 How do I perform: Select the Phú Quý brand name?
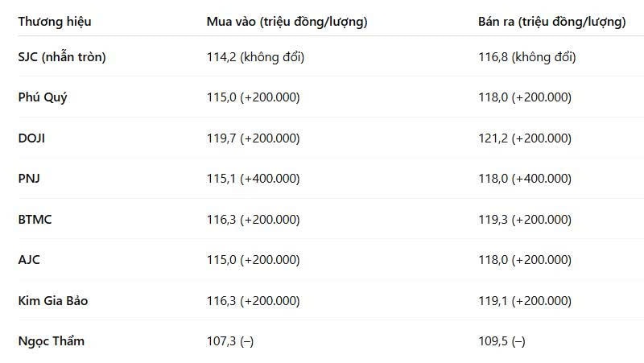[43, 97]
